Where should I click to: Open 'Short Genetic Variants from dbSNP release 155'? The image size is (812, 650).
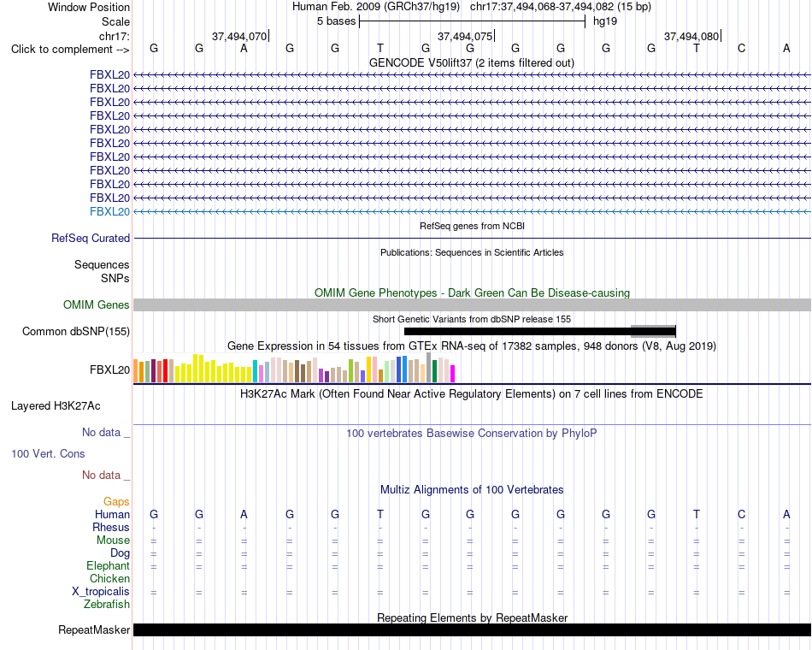[472, 319]
